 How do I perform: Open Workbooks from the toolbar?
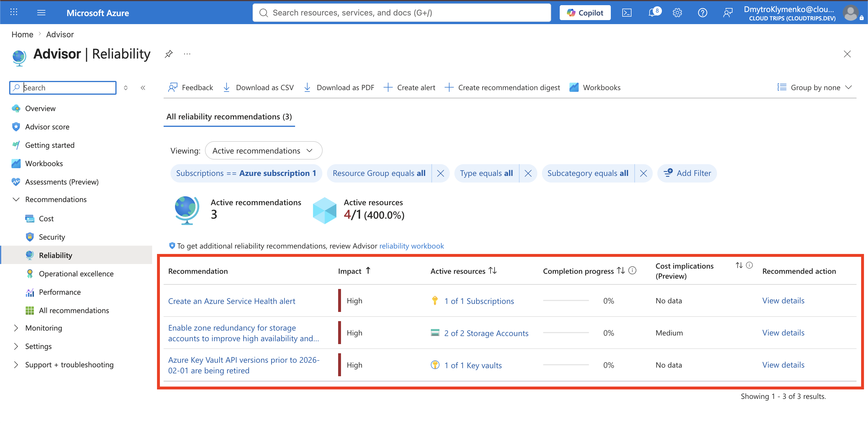tap(595, 88)
